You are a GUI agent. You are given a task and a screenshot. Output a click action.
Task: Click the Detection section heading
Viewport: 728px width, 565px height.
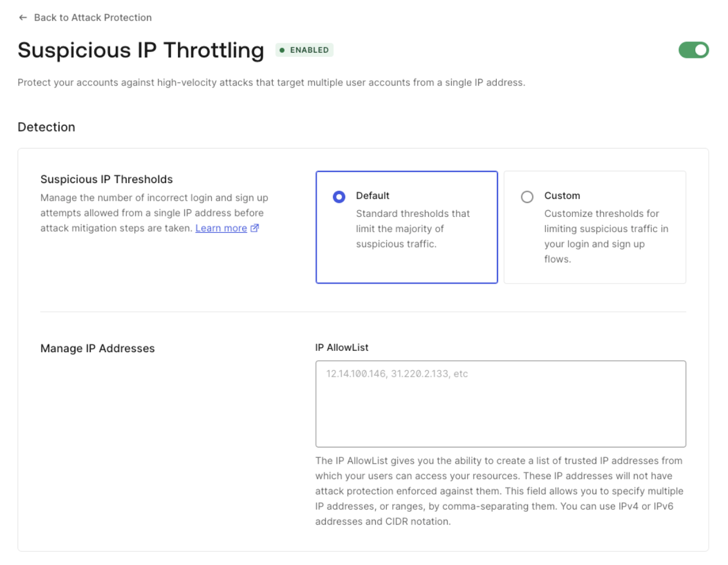point(46,127)
